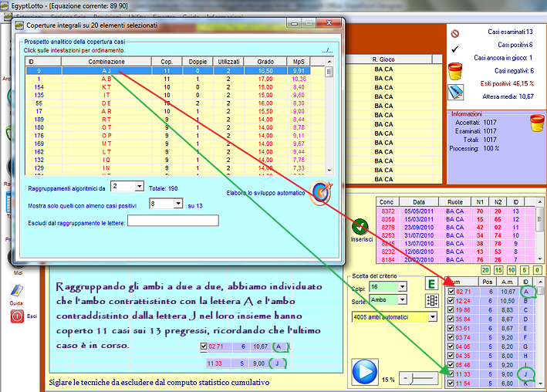Toggle the checkbox for row 12 24

451,301
